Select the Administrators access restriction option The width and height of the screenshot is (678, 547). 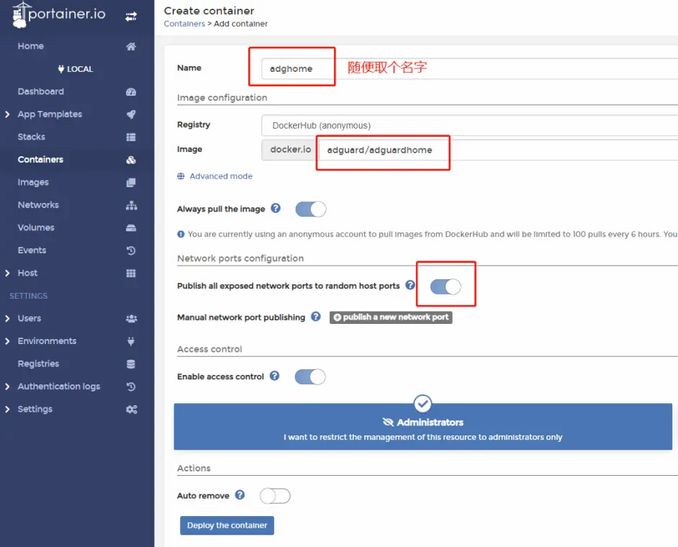point(423,426)
